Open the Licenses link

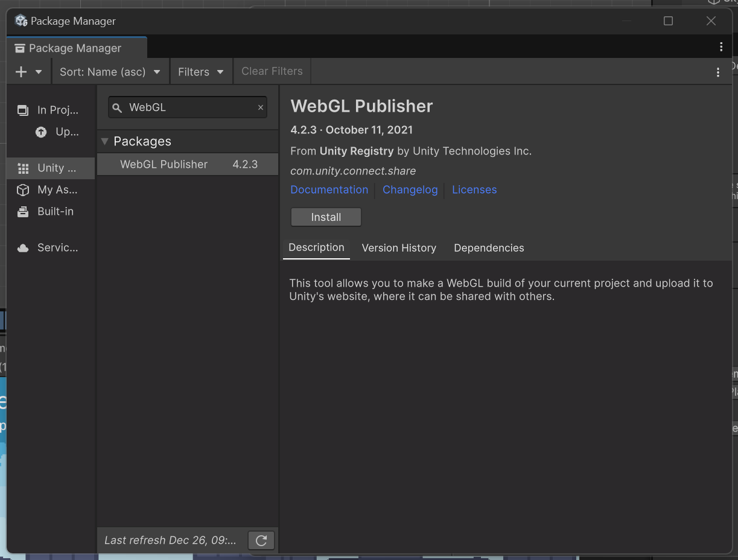tap(474, 189)
